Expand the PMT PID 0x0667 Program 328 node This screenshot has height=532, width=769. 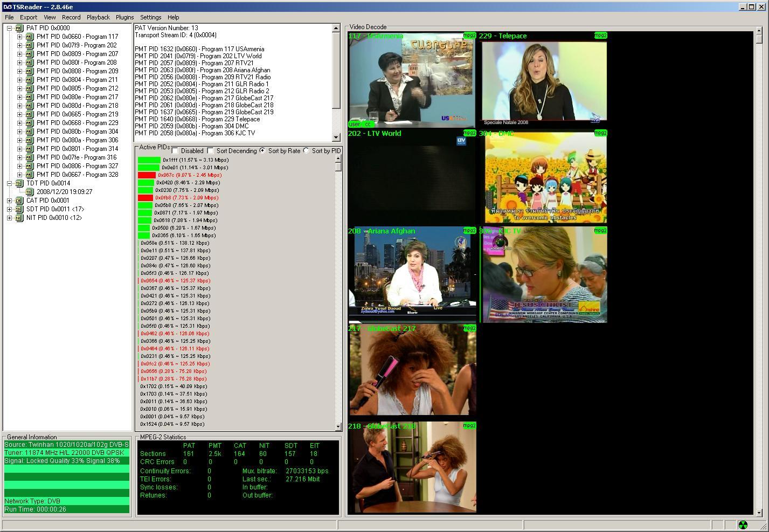19,175
